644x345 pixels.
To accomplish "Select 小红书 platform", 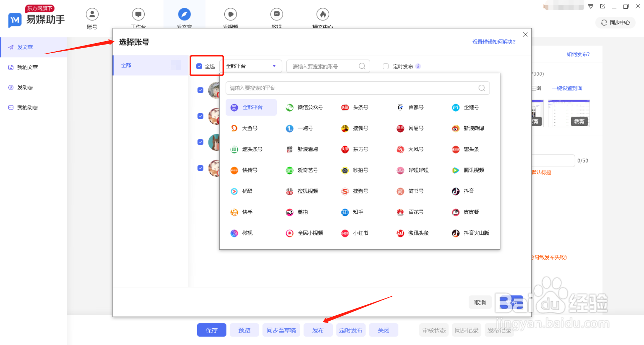I will [x=355, y=233].
